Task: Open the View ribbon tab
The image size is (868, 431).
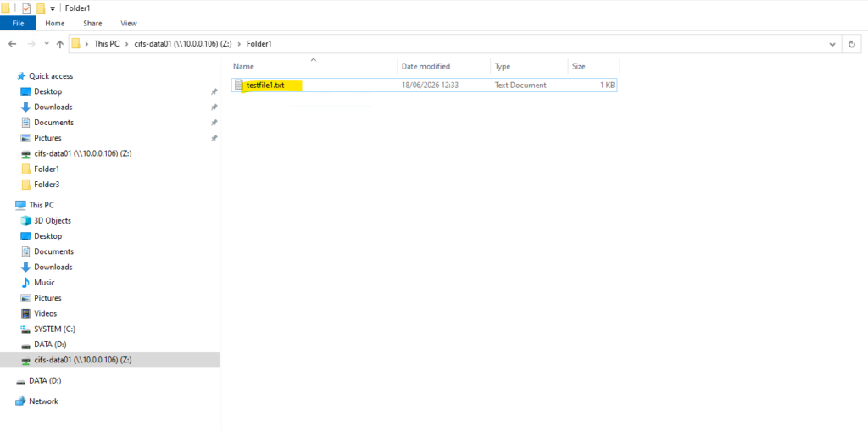Action: pyautogui.click(x=129, y=23)
